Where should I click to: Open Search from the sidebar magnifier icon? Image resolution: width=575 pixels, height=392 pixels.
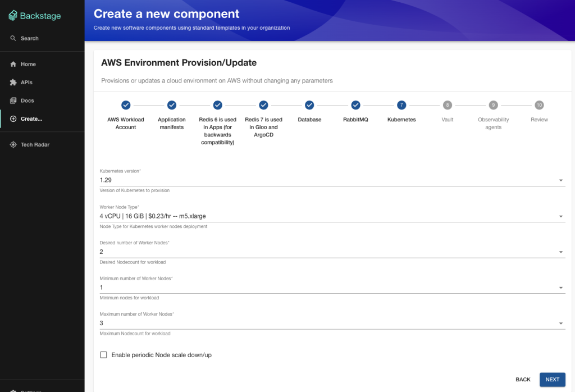click(x=12, y=38)
